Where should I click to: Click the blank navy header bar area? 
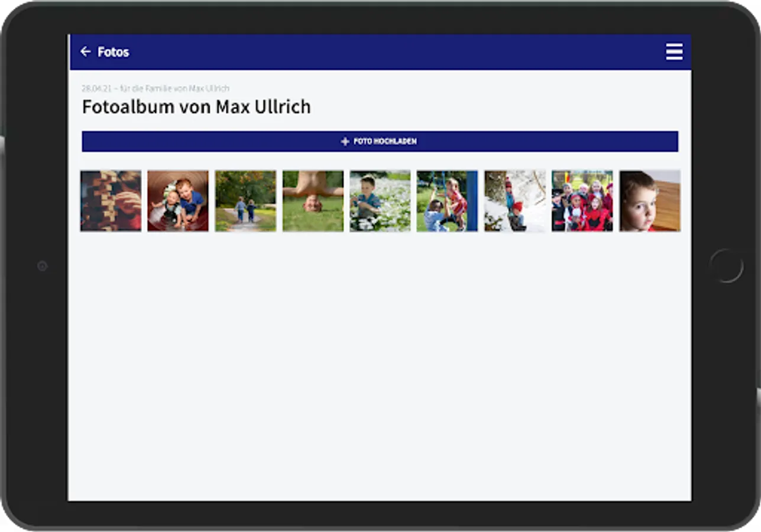pos(396,52)
